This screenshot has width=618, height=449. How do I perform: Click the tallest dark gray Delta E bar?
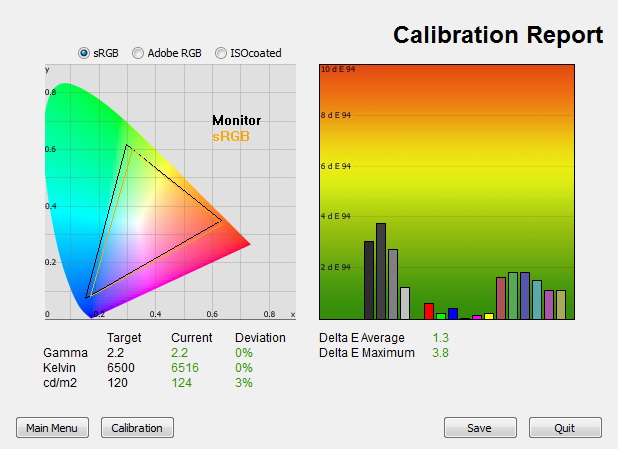coord(381,271)
